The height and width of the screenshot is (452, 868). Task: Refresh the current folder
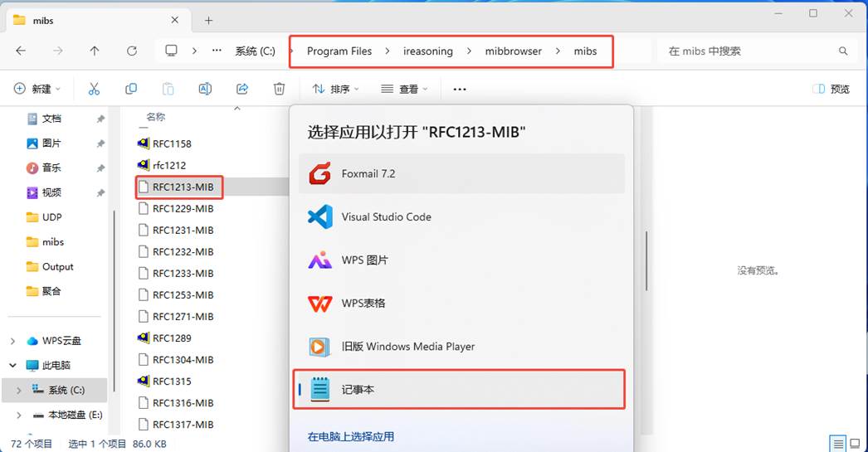pyautogui.click(x=132, y=51)
